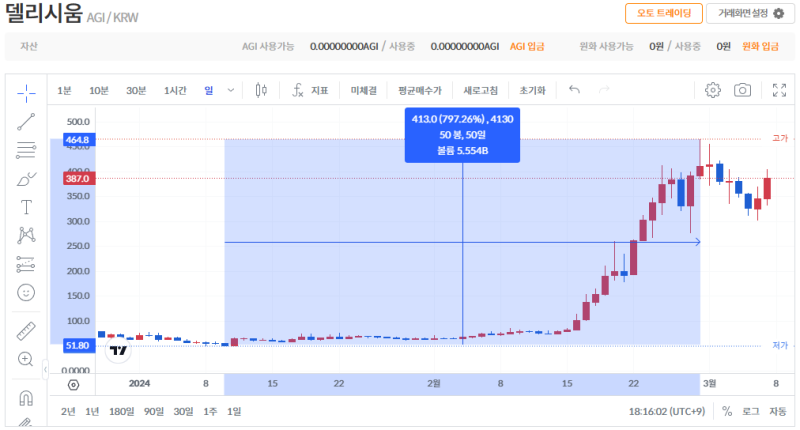
Task: Click the 3월 date axis label
Action: point(710,384)
